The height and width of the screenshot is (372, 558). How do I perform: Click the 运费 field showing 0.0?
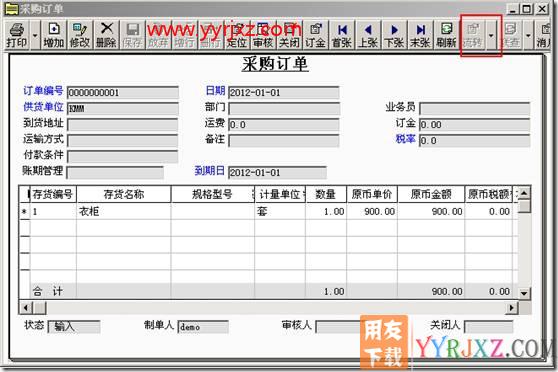click(x=284, y=125)
